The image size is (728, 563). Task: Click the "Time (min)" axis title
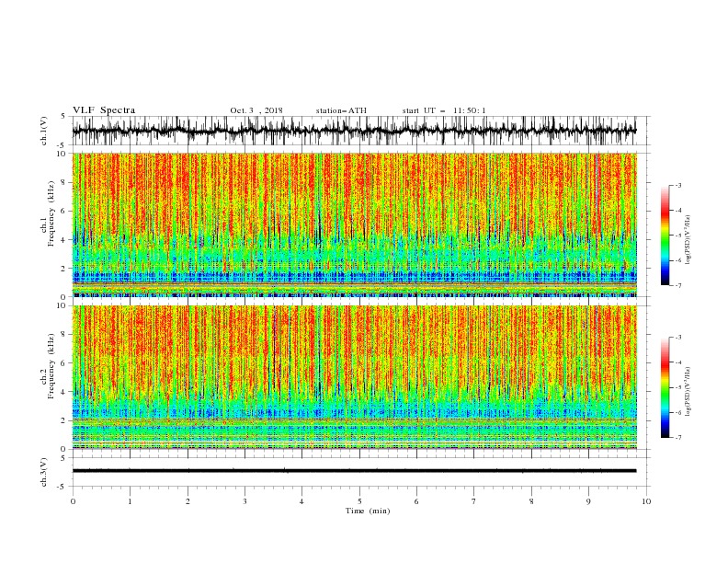click(x=368, y=511)
